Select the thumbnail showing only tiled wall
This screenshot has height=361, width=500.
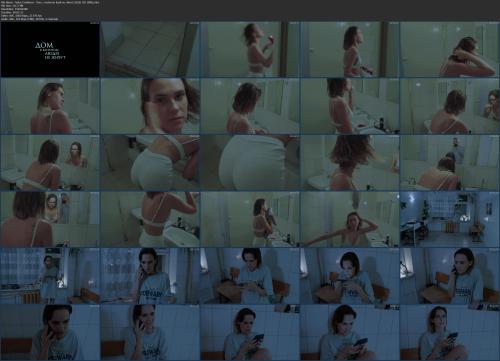tap(150, 49)
